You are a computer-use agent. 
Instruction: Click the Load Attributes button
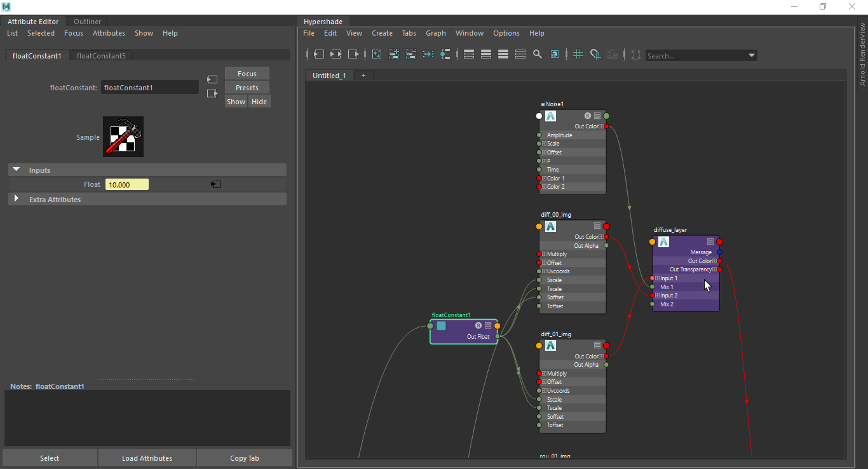147,458
